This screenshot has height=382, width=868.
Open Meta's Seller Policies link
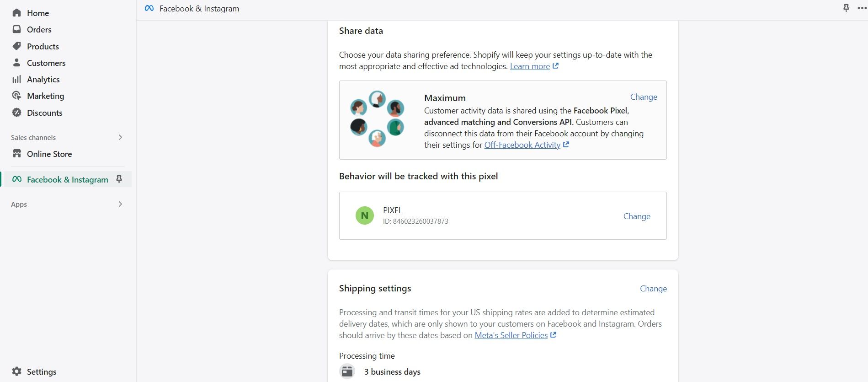511,335
